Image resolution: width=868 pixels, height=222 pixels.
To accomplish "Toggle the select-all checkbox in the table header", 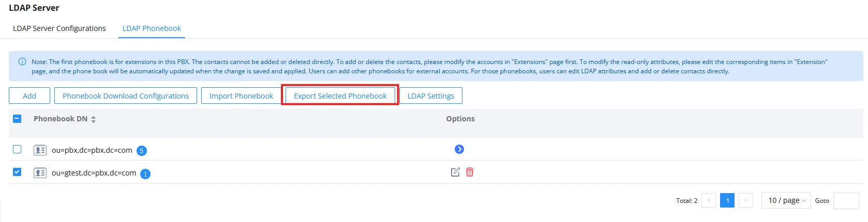I will click(17, 118).
